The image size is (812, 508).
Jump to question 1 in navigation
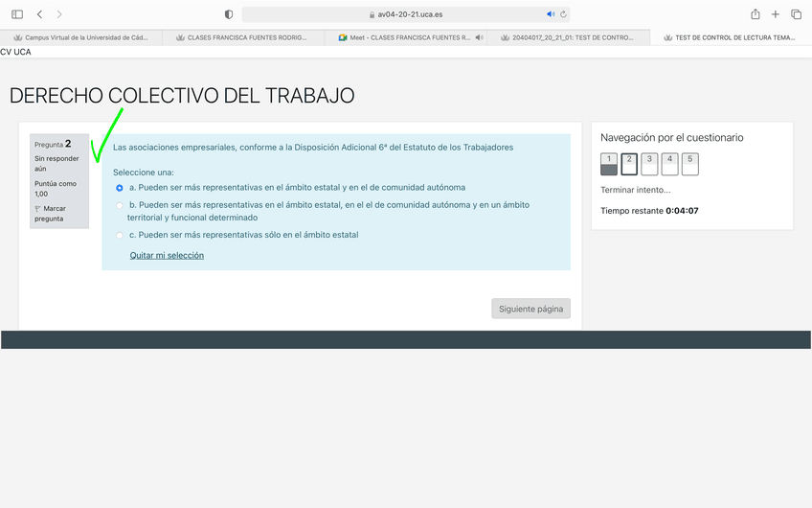coord(609,164)
